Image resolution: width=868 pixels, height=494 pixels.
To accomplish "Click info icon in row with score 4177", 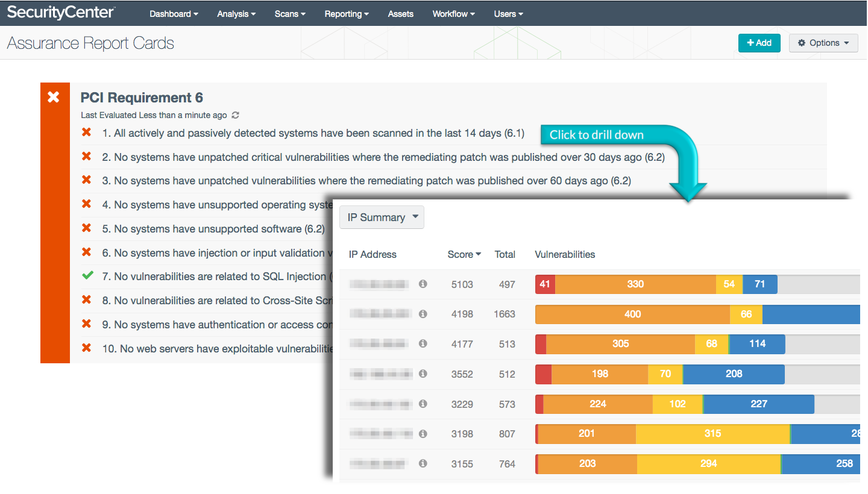I will click(x=423, y=343).
